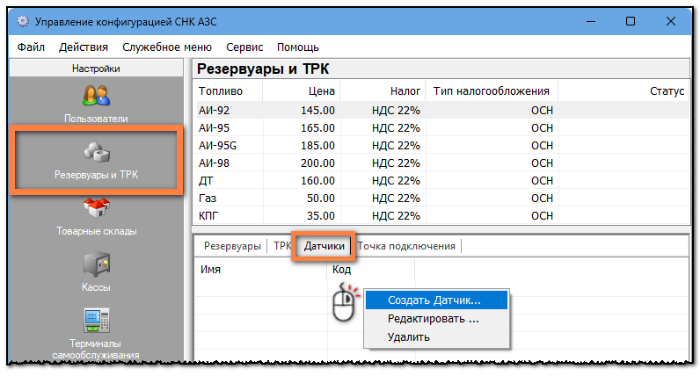
Task: Click the Налог column header
Action: click(383, 91)
